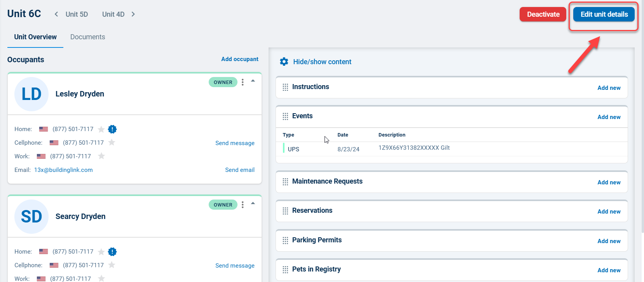The width and height of the screenshot is (644, 282).
Task: Click the 1Z9X66Y31382XXXXX Gilt description
Action: tap(414, 148)
